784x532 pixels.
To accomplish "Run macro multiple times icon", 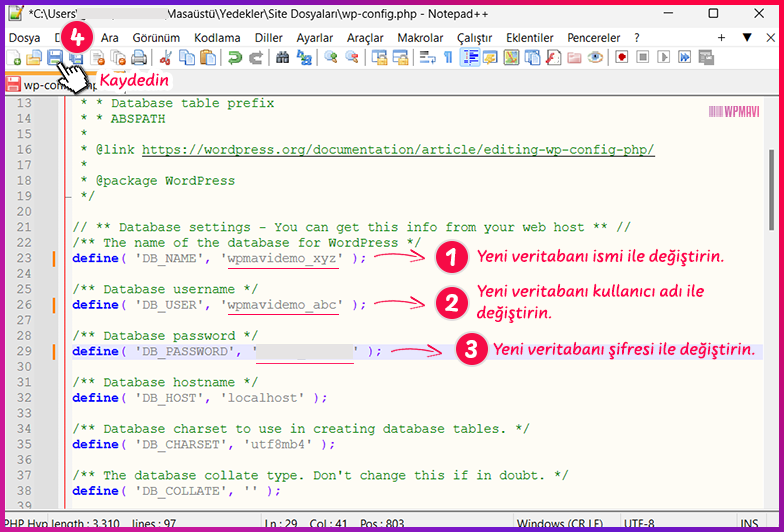I will [x=684, y=58].
